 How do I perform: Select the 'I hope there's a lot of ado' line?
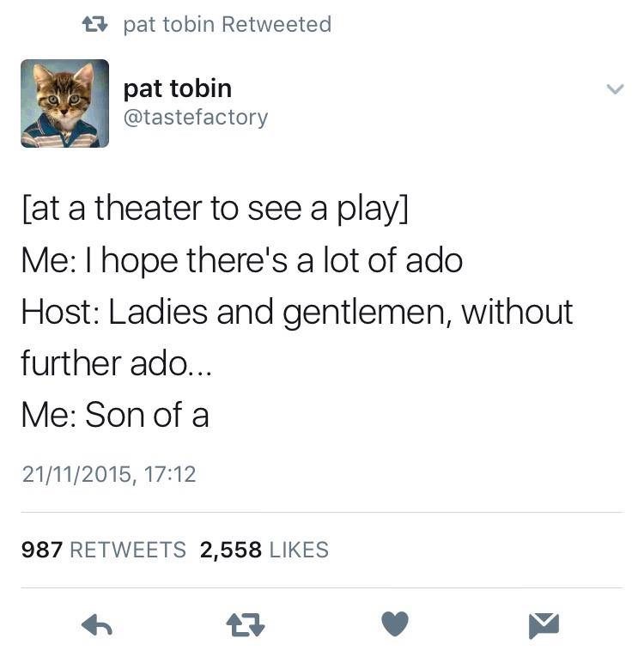273,260
